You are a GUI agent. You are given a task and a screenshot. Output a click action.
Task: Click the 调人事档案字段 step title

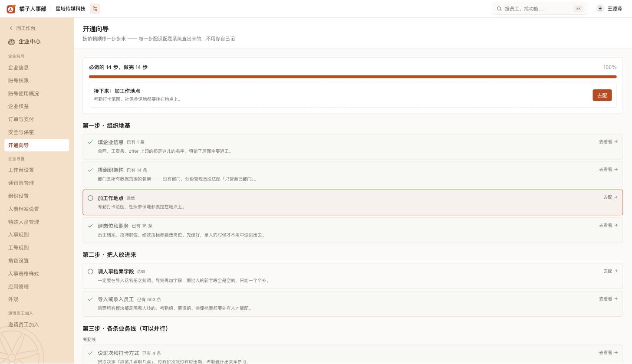(x=116, y=272)
